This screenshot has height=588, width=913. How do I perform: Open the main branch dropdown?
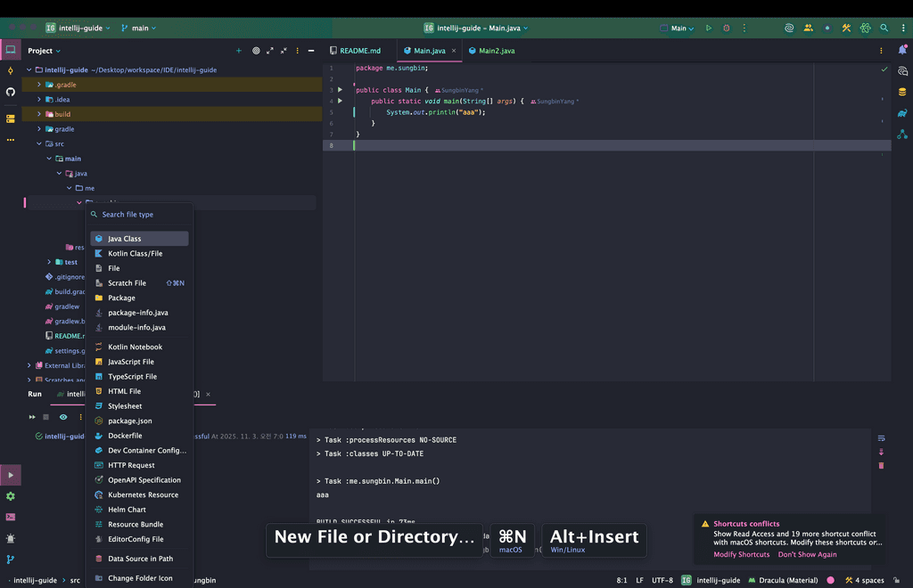pyautogui.click(x=138, y=29)
